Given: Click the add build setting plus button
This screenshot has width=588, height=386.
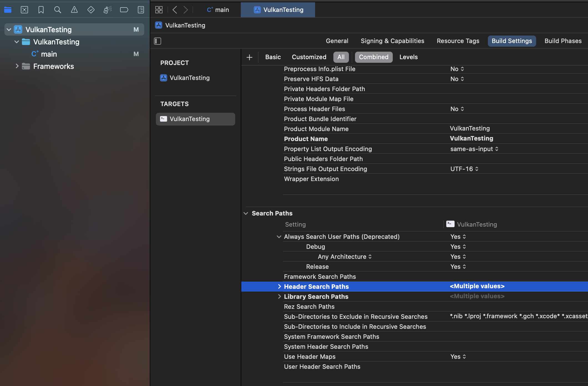Looking at the screenshot, I should pyautogui.click(x=249, y=57).
